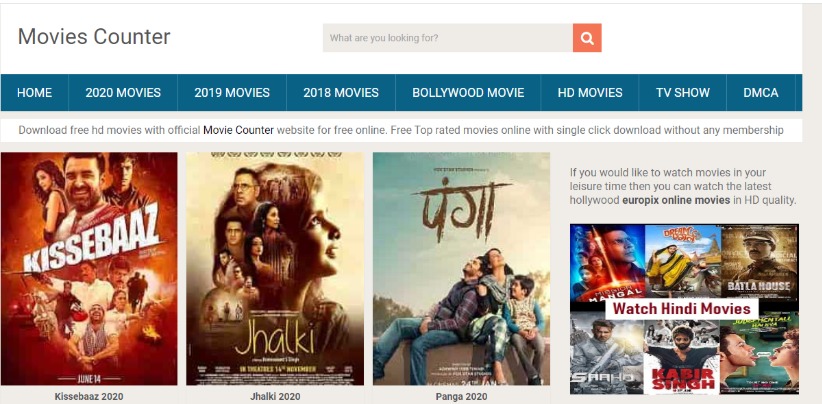
Task: Select 2018 MOVIES in navigation bar
Action: [341, 93]
